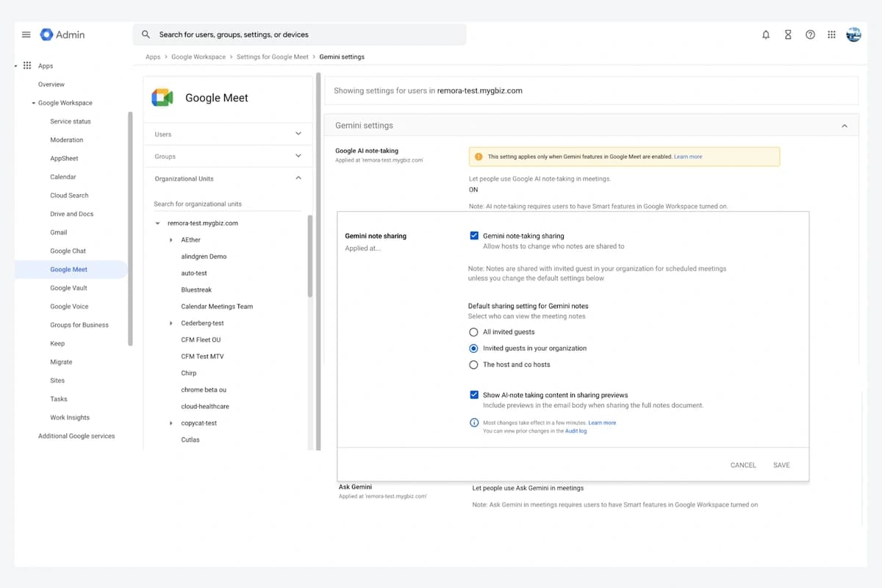This screenshot has height=588, width=882.
Task: Select Calendar Meetings Team unit
Action: tap(217, 306)
